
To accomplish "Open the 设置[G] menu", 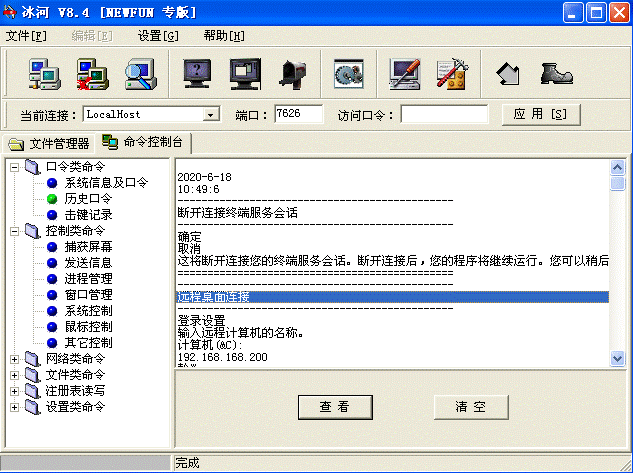I will 158,36.
